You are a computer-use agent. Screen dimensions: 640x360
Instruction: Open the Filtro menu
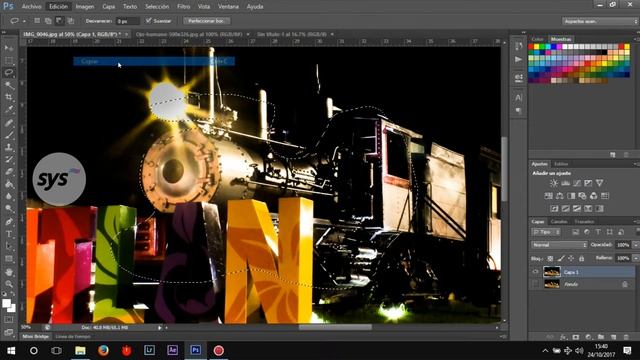pyautogui.click(x=184, y=7)
